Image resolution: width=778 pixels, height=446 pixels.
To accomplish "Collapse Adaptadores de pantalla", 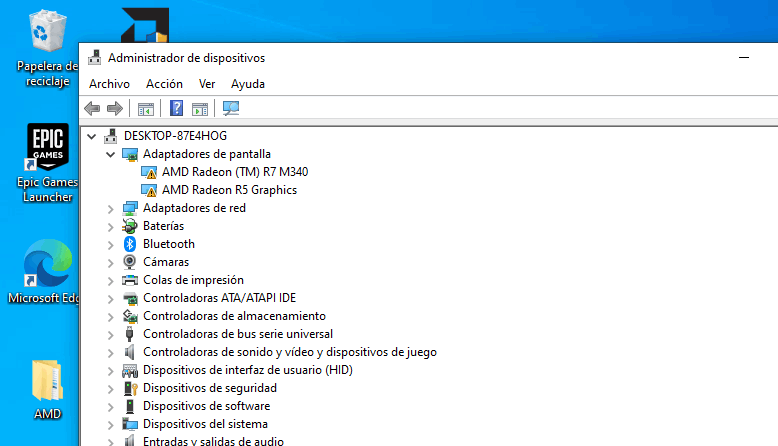I will [111, 154].
